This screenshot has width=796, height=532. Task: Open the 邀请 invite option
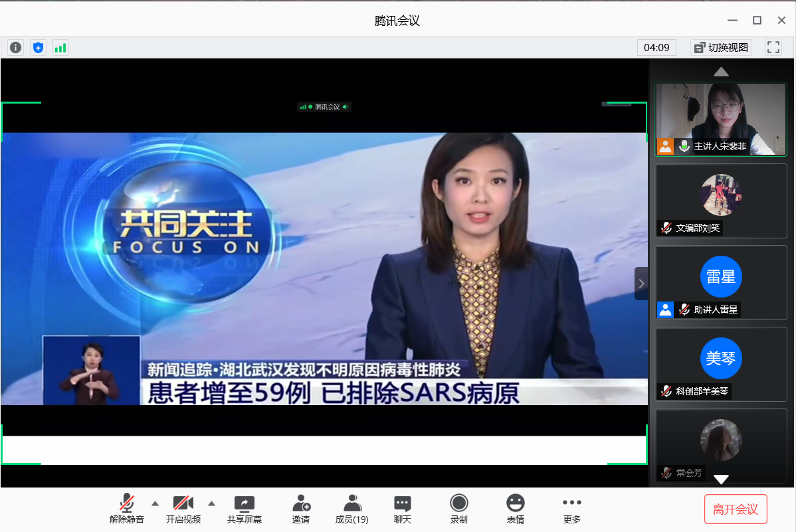[x=301, y=509]
